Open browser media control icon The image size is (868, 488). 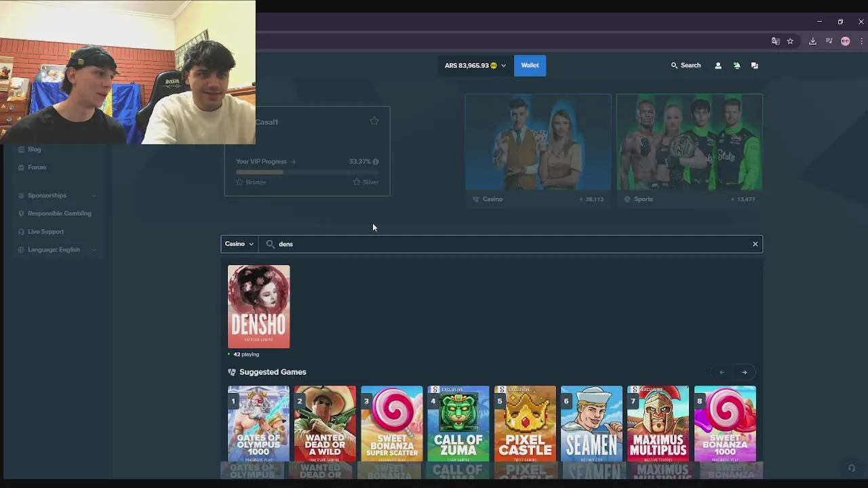[x=829, y=41]
